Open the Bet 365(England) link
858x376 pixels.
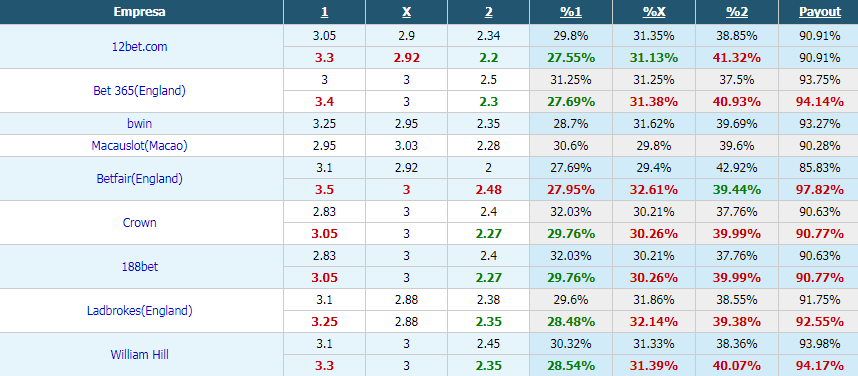click(140, 91)
